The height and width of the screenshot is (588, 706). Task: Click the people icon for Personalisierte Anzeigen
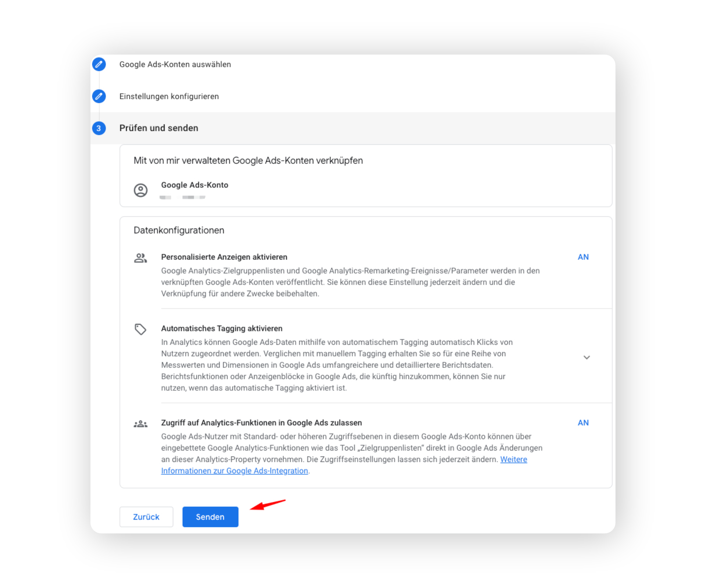(x=140, y=258)
